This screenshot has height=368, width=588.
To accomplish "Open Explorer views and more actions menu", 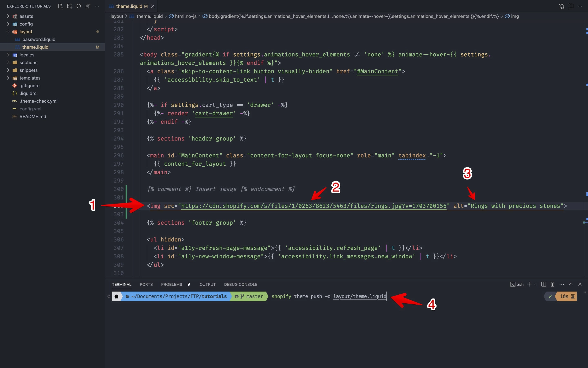I will click(x=97, y=6).
